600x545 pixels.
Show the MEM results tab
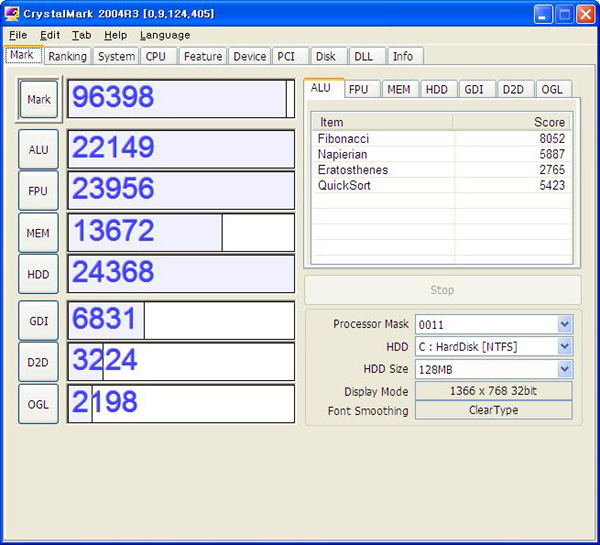coord(400,89)
